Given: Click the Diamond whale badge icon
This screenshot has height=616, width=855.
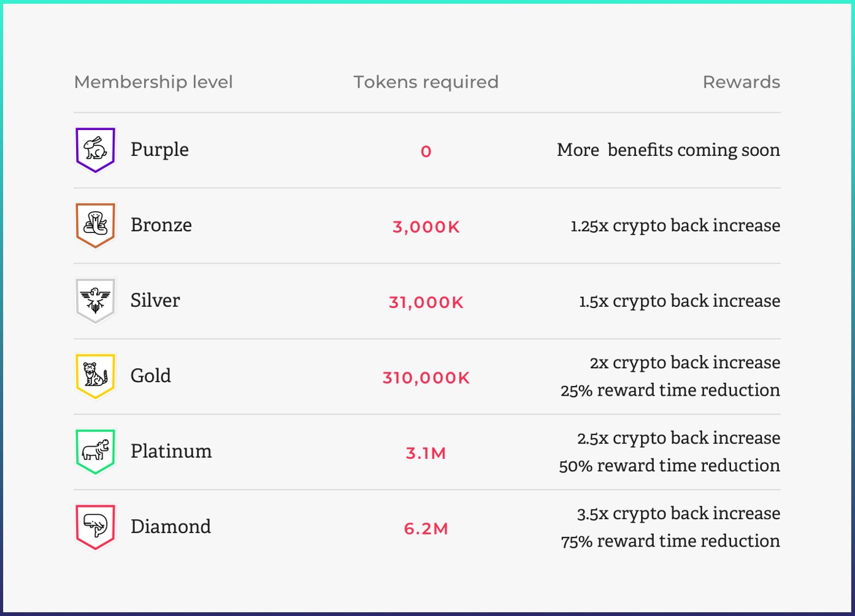Looking at the screenshot, I should click(x=95, y=527).
